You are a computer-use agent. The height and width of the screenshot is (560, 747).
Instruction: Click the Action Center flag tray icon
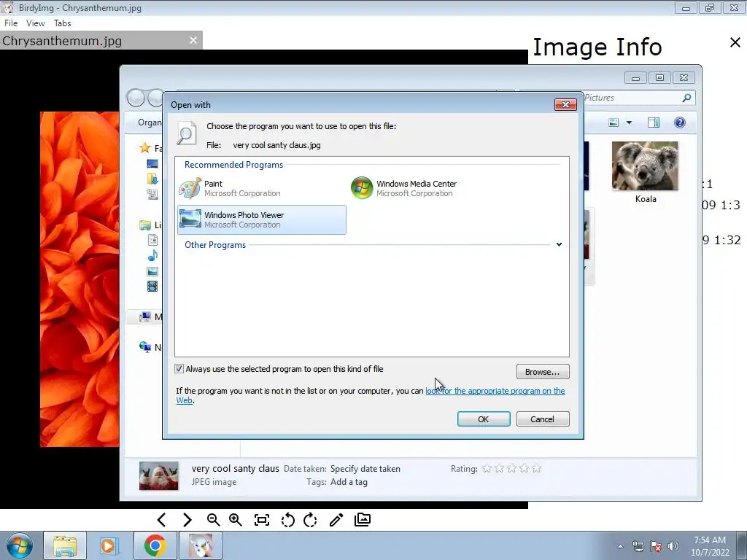(656, 546)
